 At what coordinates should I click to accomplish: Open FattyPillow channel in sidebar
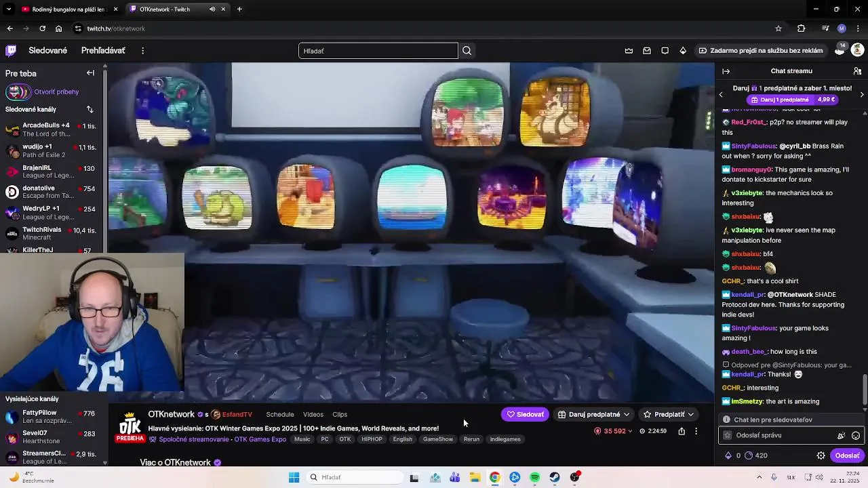point(52,416)
